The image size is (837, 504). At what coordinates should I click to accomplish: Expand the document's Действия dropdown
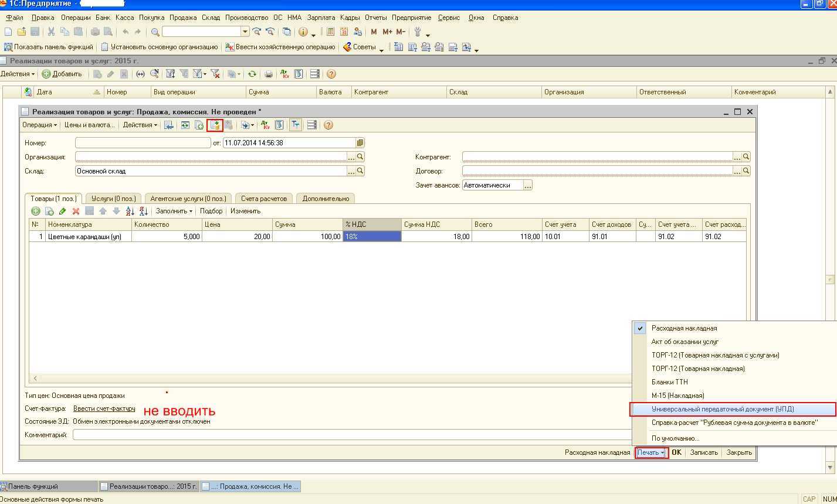(140, 125)
